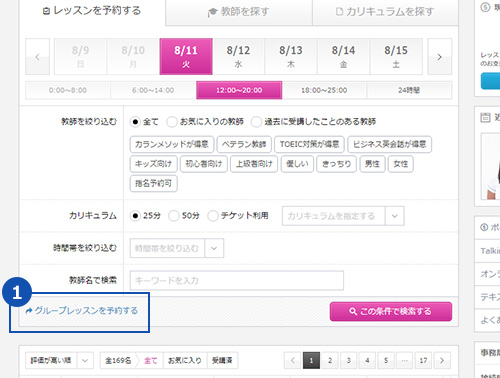500x378 pixels.
Task: Show 全て teachers in results filter
Action: click(151, 361)
